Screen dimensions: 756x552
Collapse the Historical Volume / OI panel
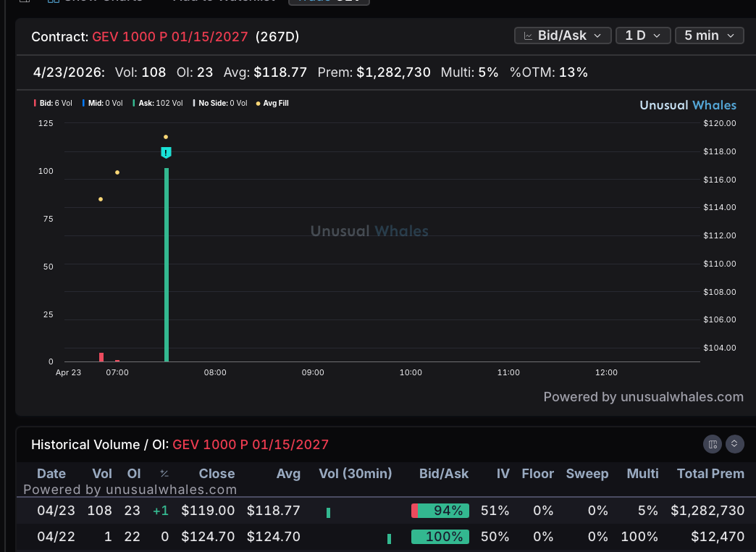[x=735, y=444]
